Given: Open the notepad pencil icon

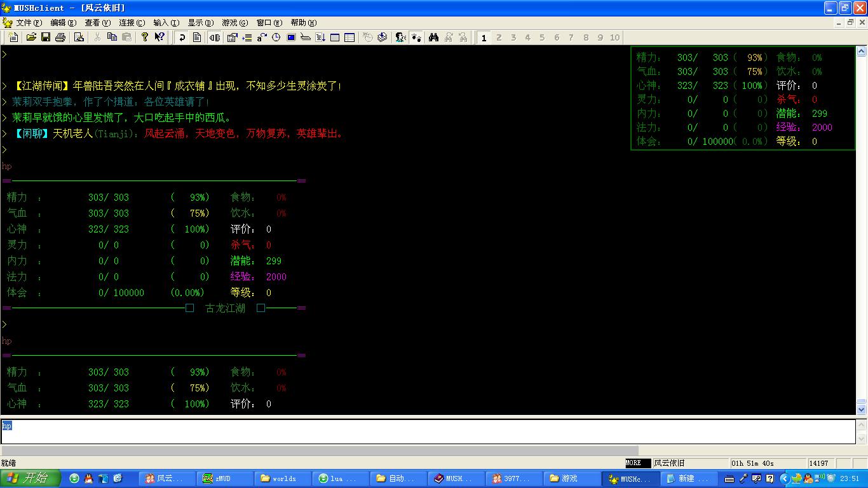Looking at the screenshot, I should (79, 37).
